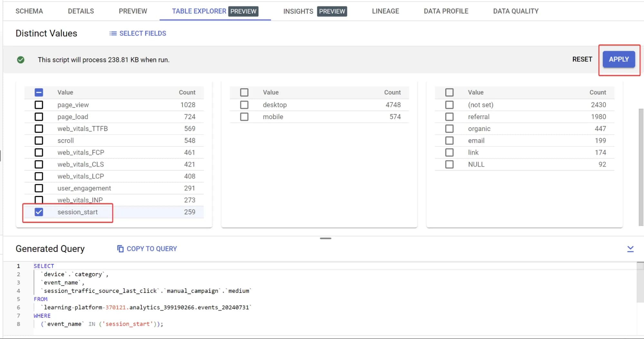Click the Apply button
The image size is (644, 339).
[x=619, y=59]
